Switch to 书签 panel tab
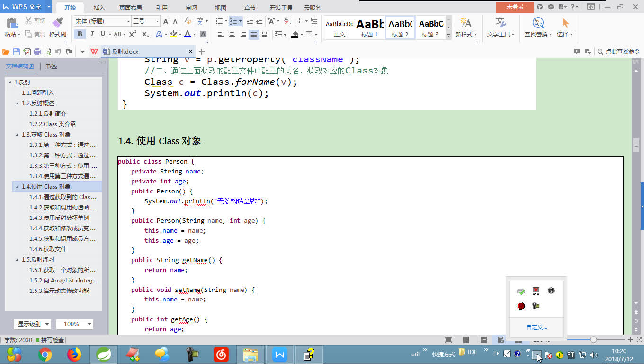This screenshot has height=364, width=644. [x=51, y=66]
